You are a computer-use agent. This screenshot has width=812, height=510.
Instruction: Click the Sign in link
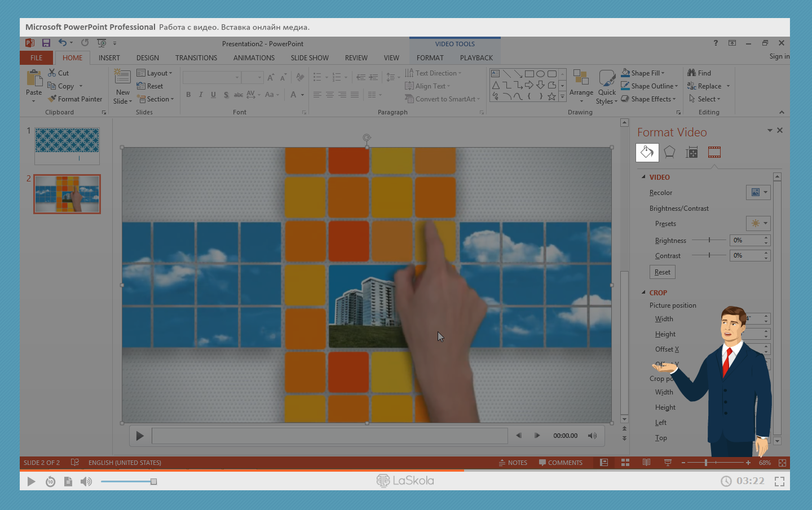(779, 56)
